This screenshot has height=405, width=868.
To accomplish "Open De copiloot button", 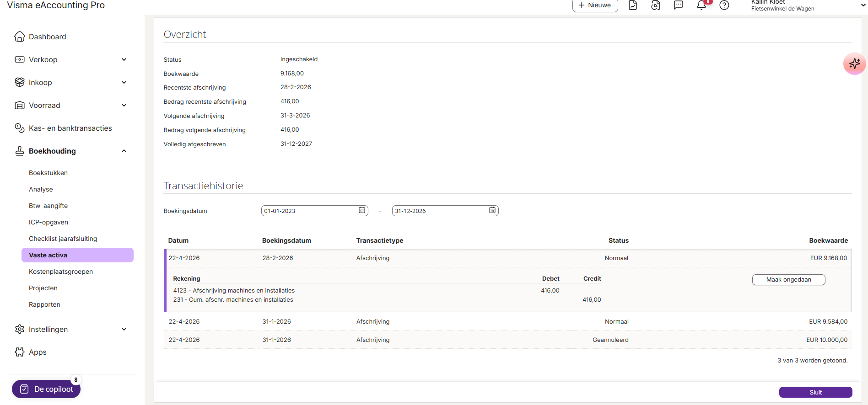I will point(46,389).
